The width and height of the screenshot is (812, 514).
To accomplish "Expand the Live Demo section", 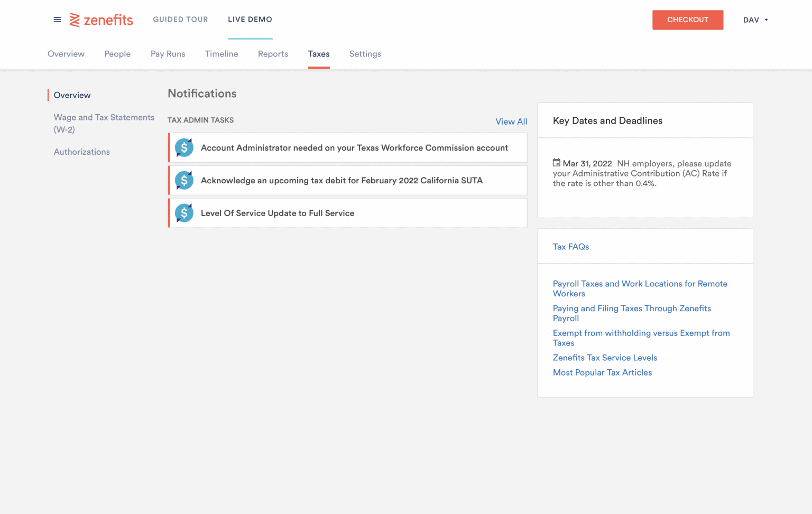I will pyautogui.click(x=250, y=19).
